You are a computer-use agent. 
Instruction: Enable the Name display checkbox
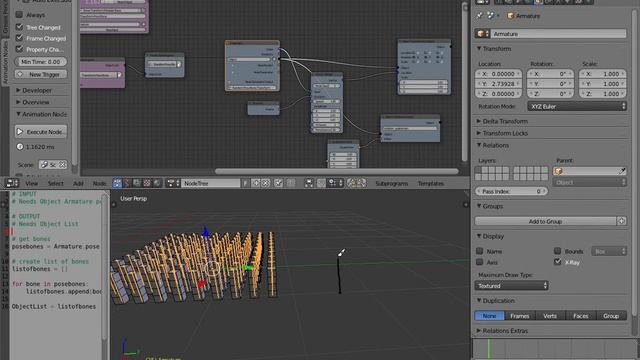tap(480, 251)
